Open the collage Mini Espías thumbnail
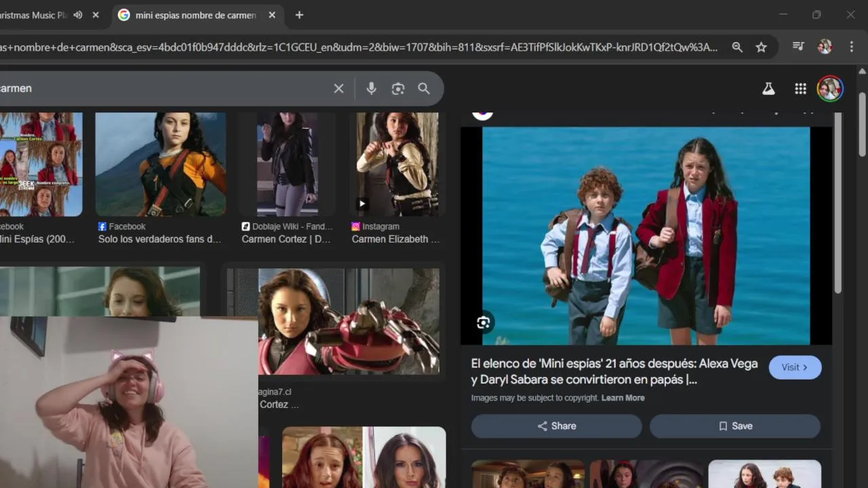 click(x=41, y=164)
